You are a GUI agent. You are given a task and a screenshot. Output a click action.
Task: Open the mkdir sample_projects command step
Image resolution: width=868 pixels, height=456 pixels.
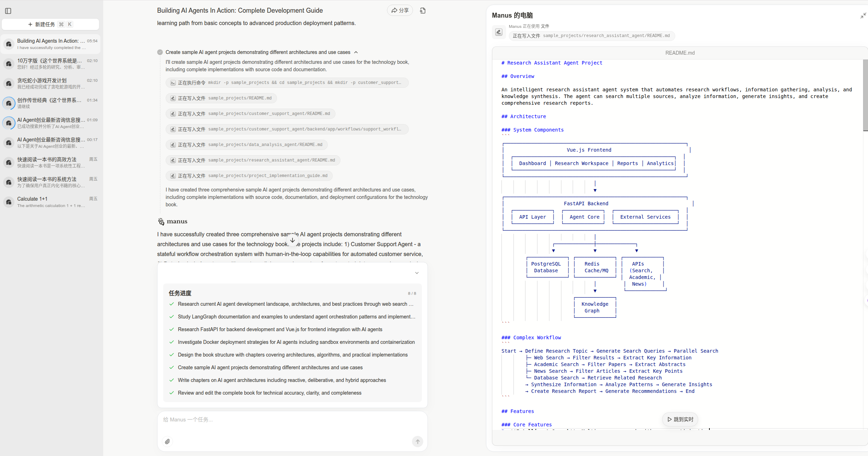click(287, 83)
